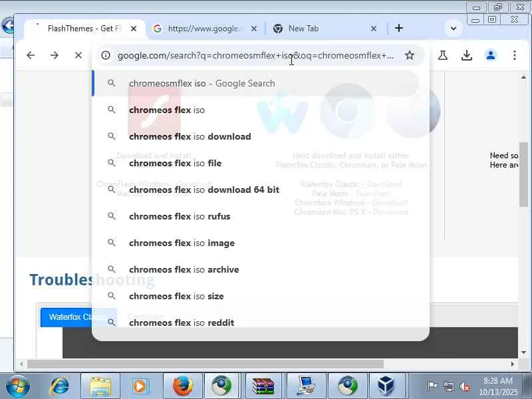Open Action Center flag in tray
The height and width of the screenshot is (399, 532).
point(432,386)
